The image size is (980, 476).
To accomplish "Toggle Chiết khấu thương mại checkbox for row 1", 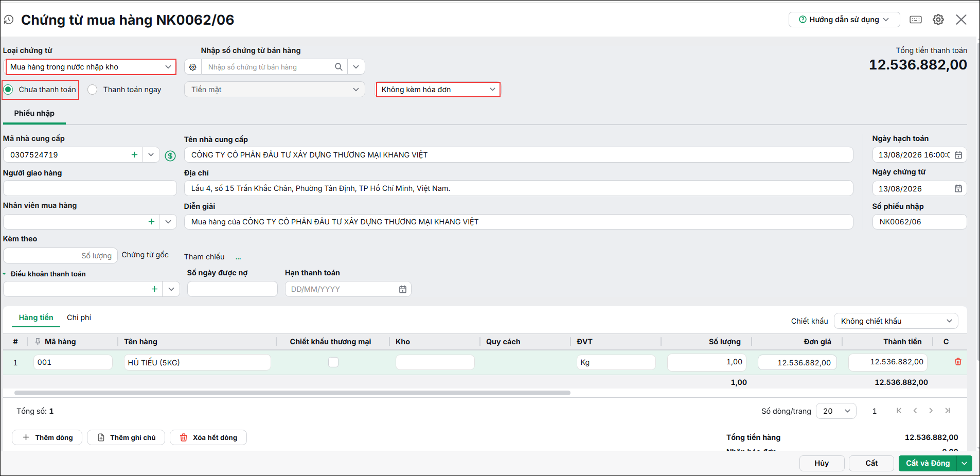I will (x=333, y=362).
